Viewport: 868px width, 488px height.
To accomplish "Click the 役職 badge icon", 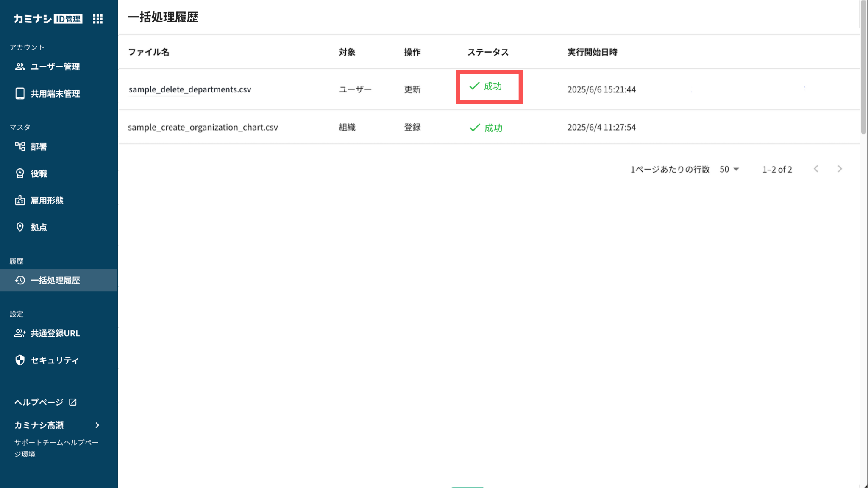I will 20,173.
